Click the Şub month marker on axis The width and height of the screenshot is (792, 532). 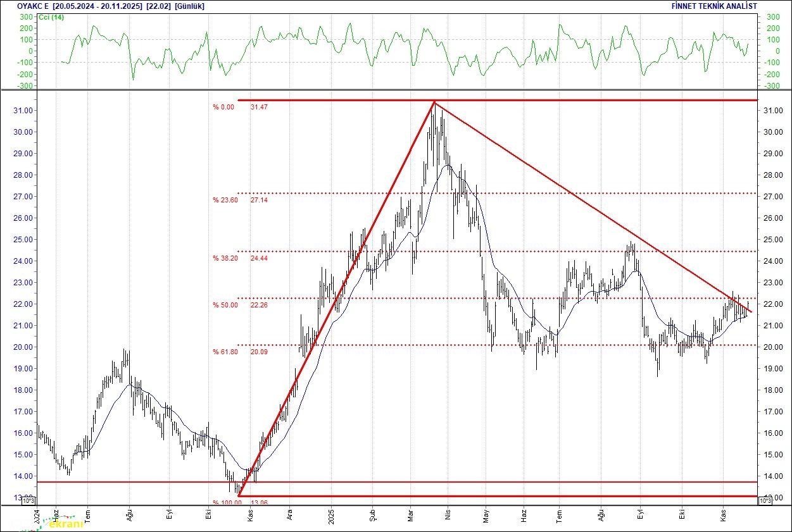click(372, 516)
